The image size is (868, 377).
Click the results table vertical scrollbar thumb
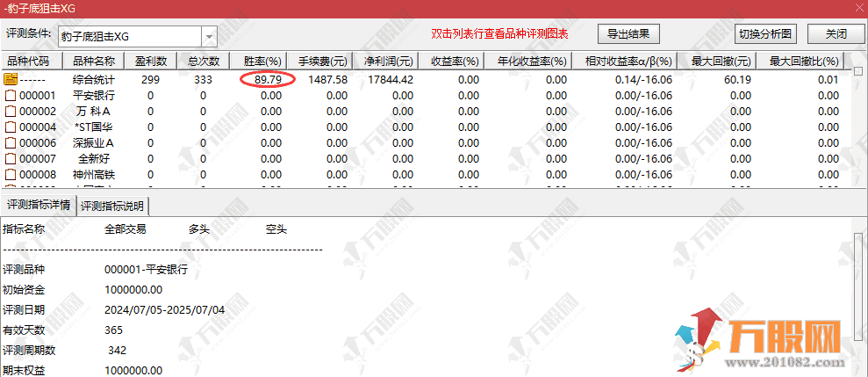coord(858,71)
